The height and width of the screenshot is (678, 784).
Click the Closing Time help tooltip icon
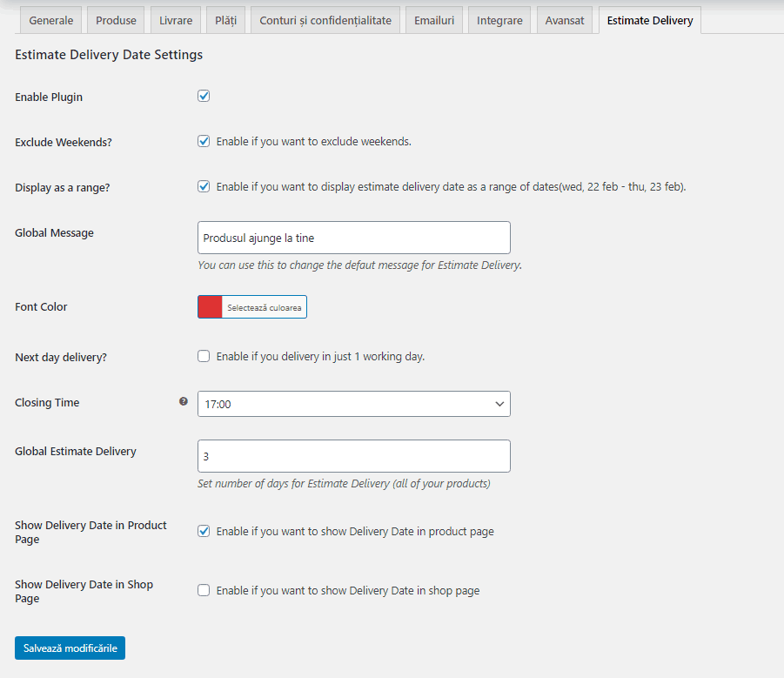point(184,401)
